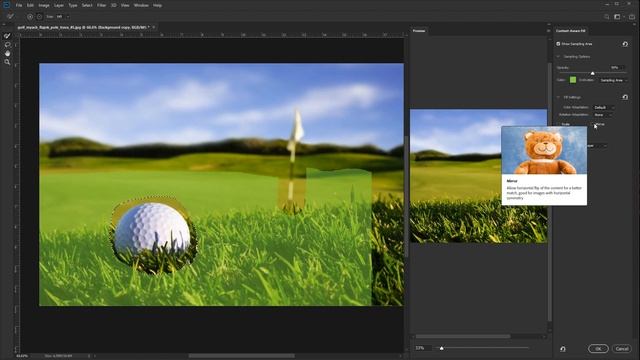Collapse the Fill Settings section
640x360 pixels.
pyautogui.click(x=558, y=97)
